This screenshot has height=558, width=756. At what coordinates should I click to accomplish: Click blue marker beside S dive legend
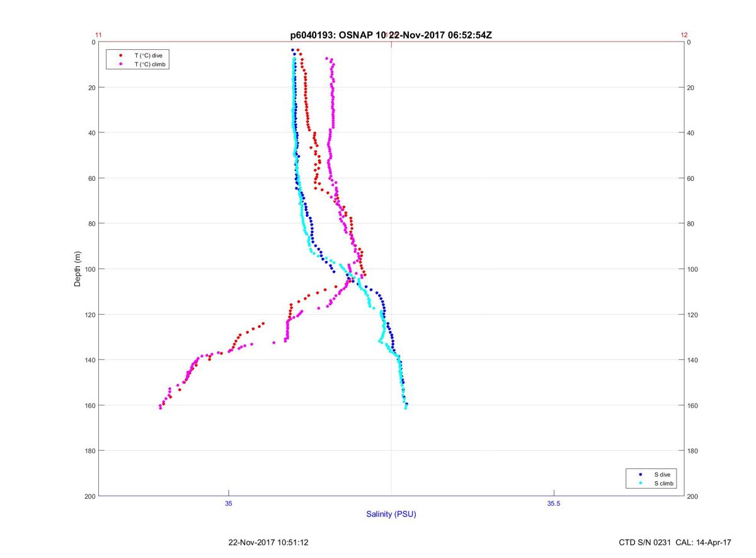[x=640, y=474]
